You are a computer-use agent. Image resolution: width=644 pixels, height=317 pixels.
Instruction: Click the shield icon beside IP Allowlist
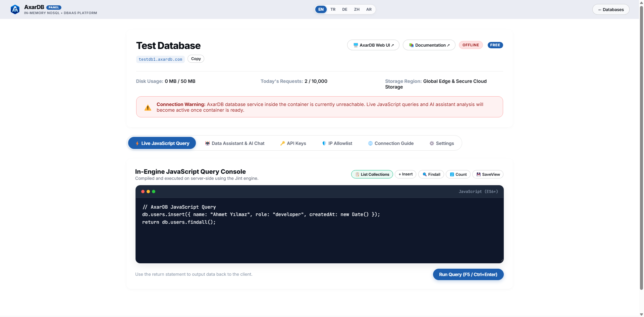tap(324, 143)
